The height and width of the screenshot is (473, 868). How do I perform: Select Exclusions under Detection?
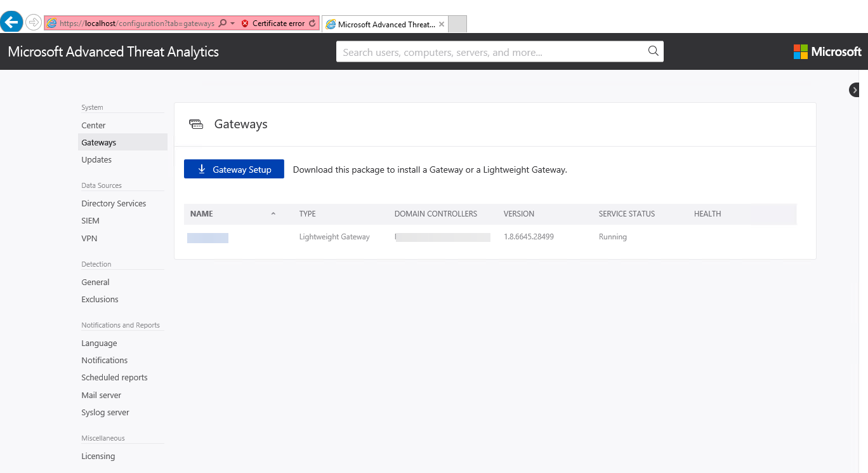point(100,300)
